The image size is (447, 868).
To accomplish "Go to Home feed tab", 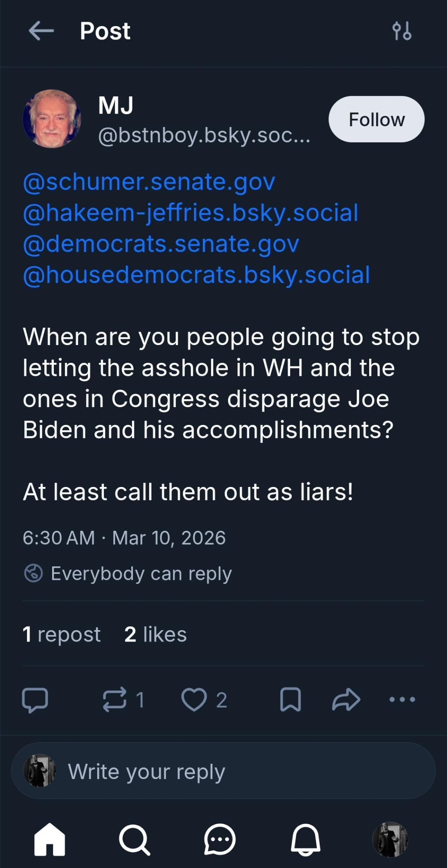I will point(50,840).
